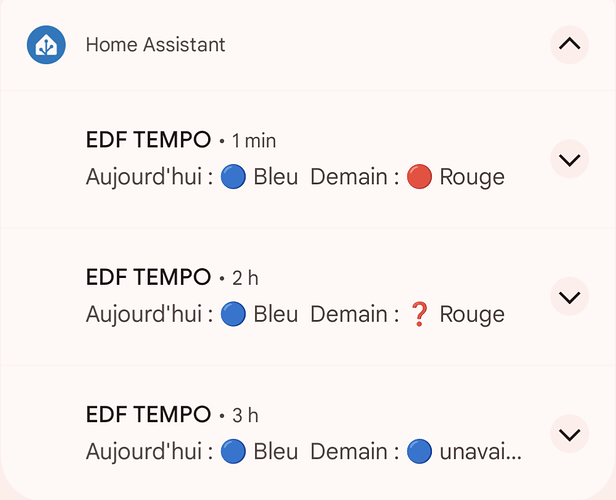Viewport: 616px width, 500px height.
Task: Open the EDF TEMPO notification from 2 h ago
Action: [308, 297]
